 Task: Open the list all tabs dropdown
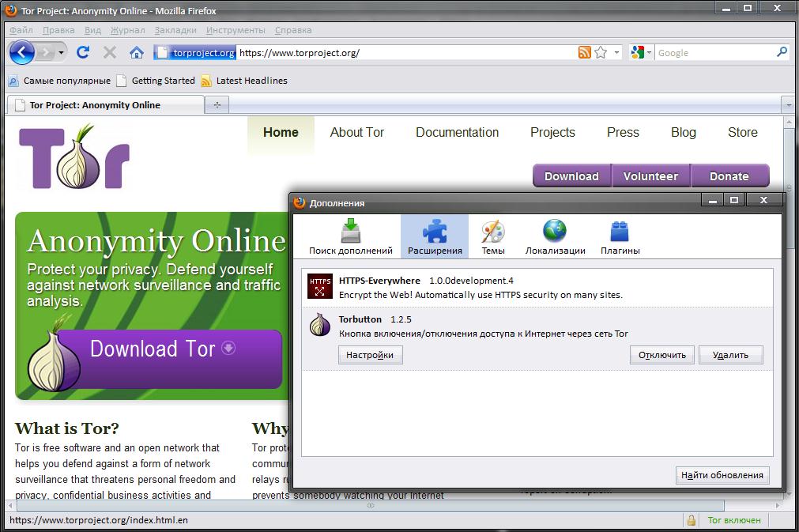(x=787, y=104)
